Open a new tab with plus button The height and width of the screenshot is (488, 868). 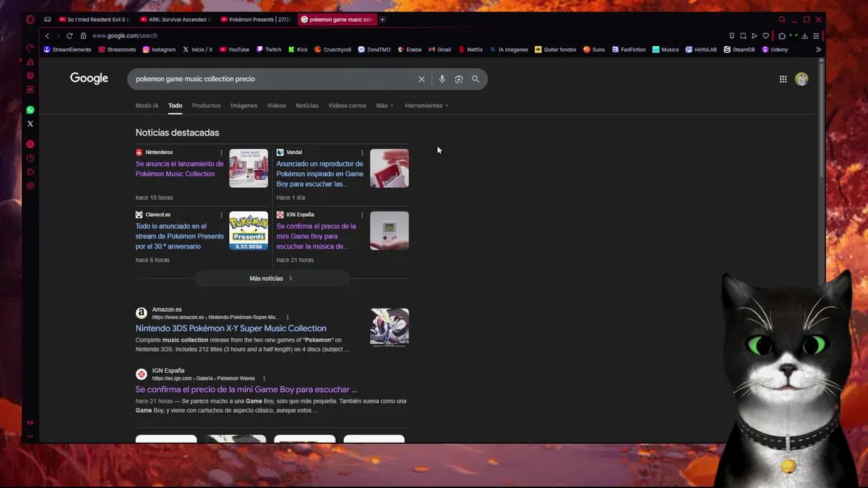[382, 20]
